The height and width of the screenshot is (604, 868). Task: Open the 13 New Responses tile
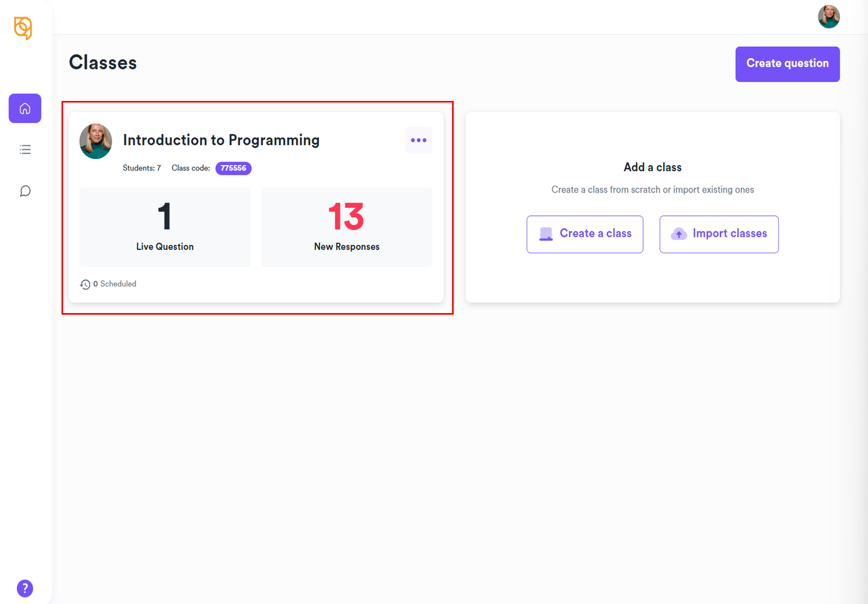tap(347, 227)
